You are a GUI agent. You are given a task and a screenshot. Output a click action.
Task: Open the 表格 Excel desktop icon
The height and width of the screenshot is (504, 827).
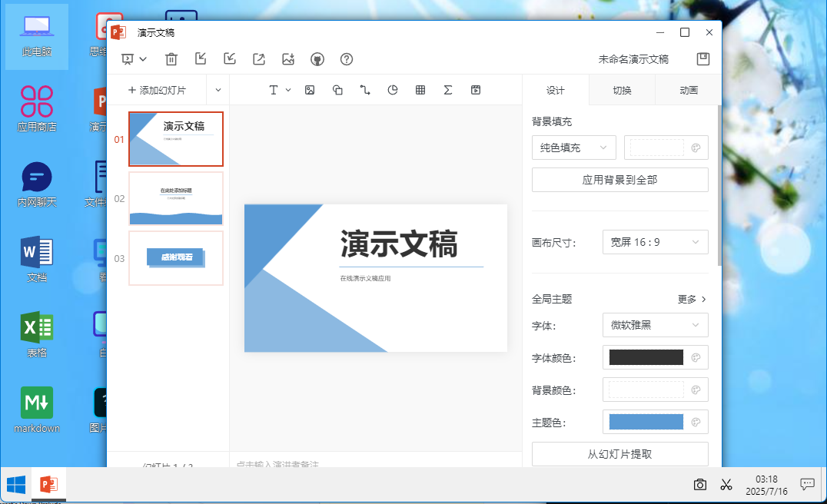coord(37,335)
